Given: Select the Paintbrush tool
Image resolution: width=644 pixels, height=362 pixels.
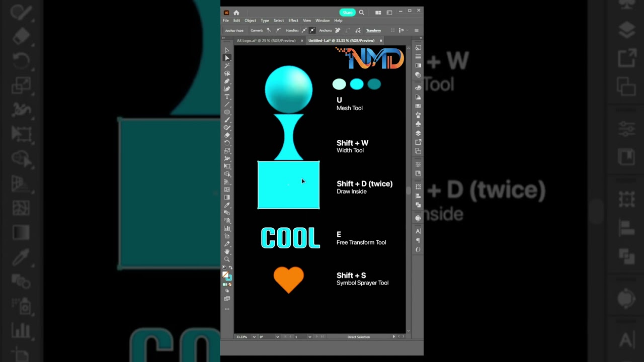Looking at the screenshot, I should [227, 120].
